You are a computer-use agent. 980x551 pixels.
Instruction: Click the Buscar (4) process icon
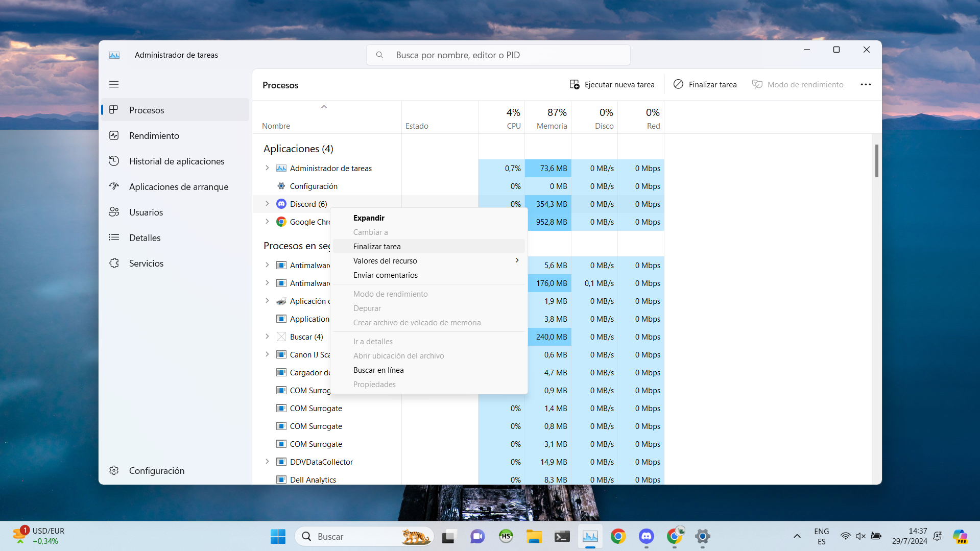(x=281, y=337)
